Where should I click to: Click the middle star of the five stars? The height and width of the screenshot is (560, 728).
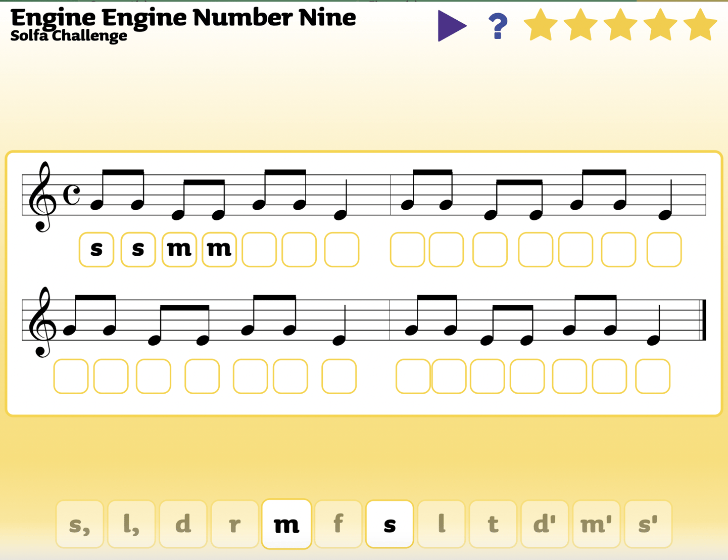(x=620, y=23)
